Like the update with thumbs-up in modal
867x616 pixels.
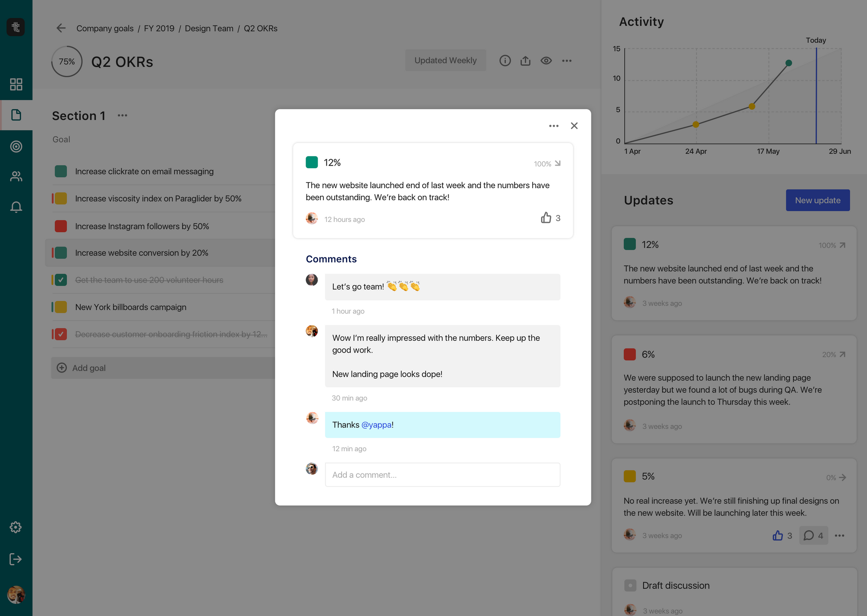(x=546, y=218)
